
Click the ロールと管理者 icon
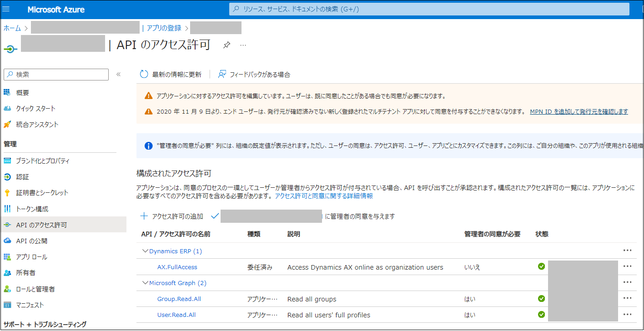point(7,289)
